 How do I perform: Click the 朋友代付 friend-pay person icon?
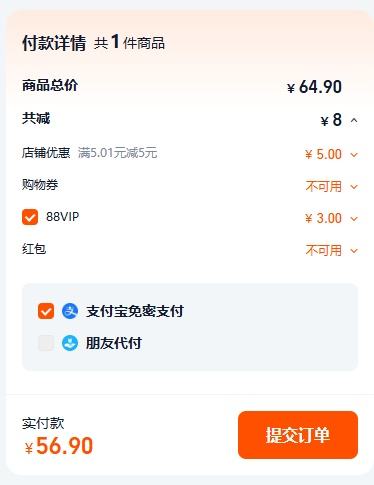tap(70, 343)
